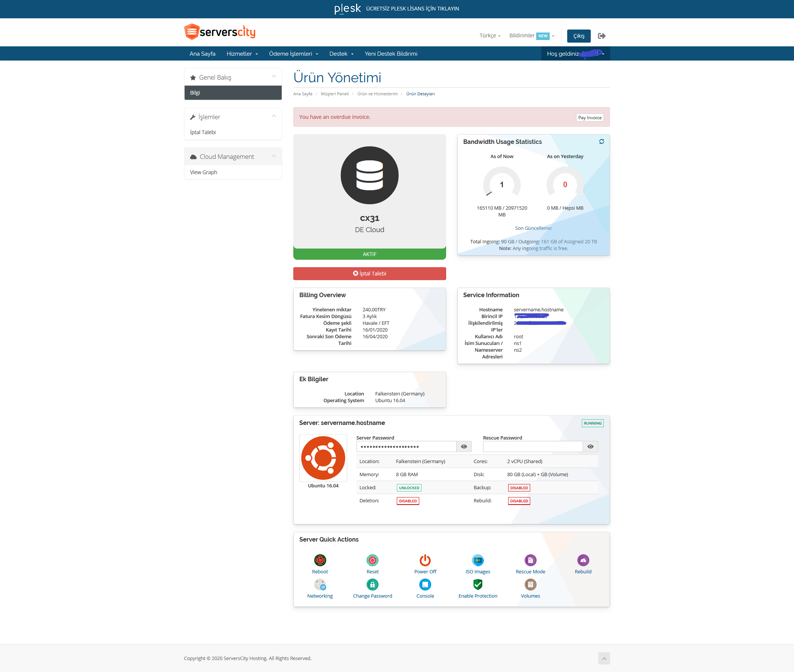Select İptal Talebi in sidebar
The image size is (794, 672).
[x=233, y=132]
